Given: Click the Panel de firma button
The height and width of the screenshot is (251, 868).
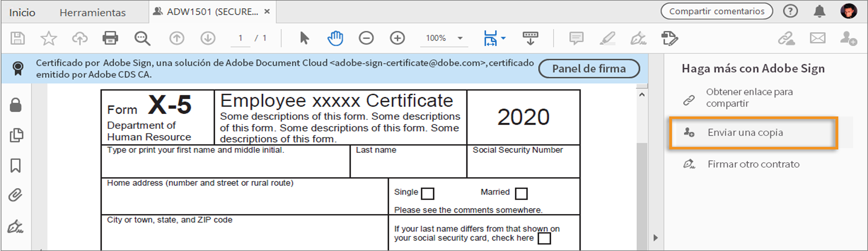Looking at the screenshot, I should click(589, 69).
